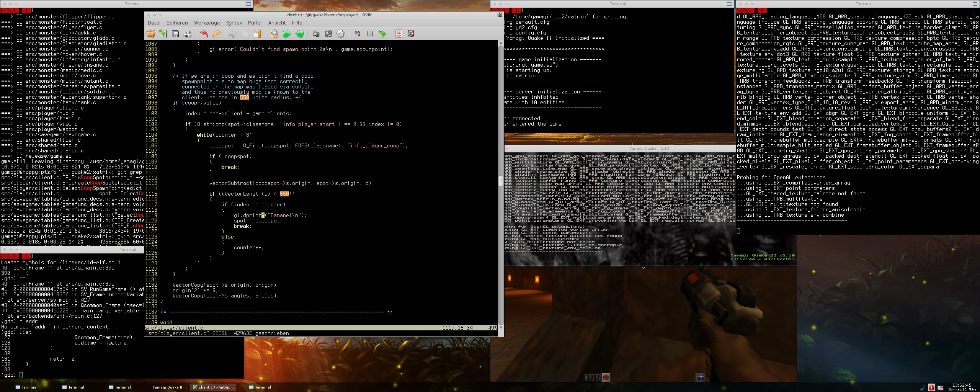Switch to the second Terminal taskbar entry
This screenshot has width=980, height=392.
tap(73, 387)
